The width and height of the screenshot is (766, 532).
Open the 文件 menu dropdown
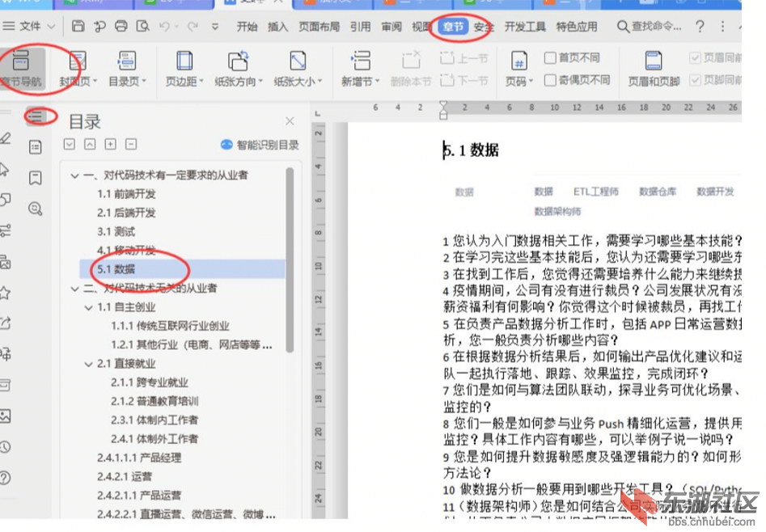pyautogui.click(x=29, y=26)
